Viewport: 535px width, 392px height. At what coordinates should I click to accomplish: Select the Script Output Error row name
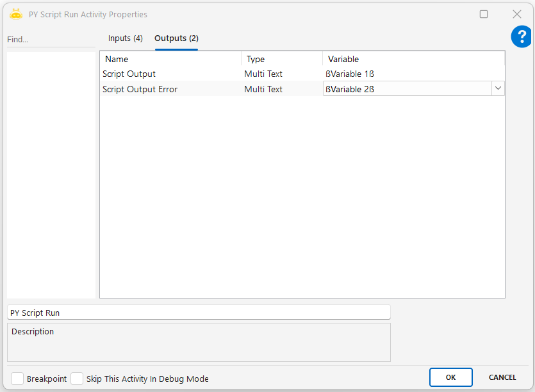(140, 90)
